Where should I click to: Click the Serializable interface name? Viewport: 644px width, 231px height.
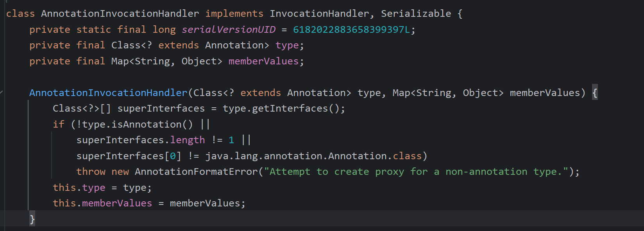point(416,14)
